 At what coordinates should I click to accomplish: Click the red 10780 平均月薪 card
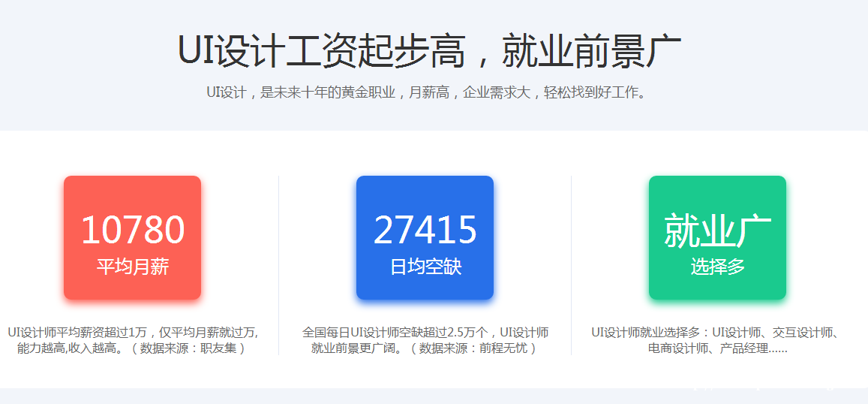(x=132, y=238)
